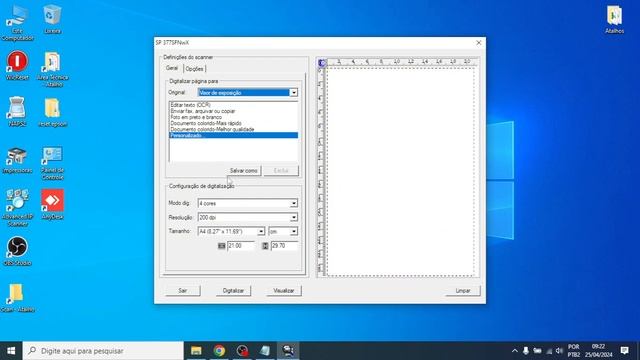Click Salvar como button

244,171
